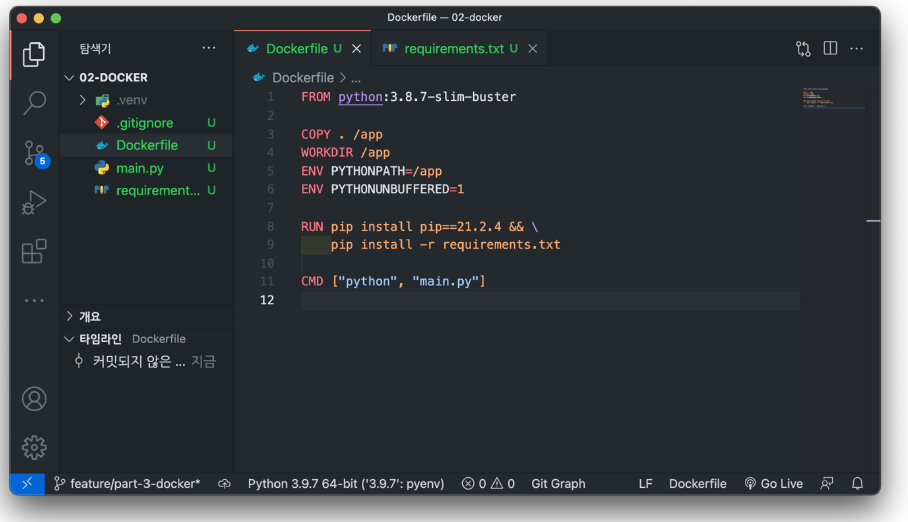Select Python 3.9.7 interpreter in status bar

[346, 484]
